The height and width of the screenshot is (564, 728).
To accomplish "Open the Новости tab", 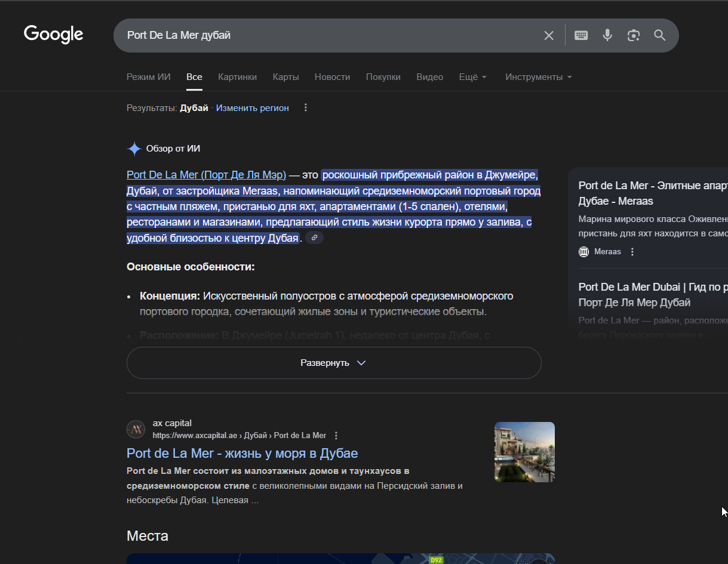I will [x=333, y=77].
